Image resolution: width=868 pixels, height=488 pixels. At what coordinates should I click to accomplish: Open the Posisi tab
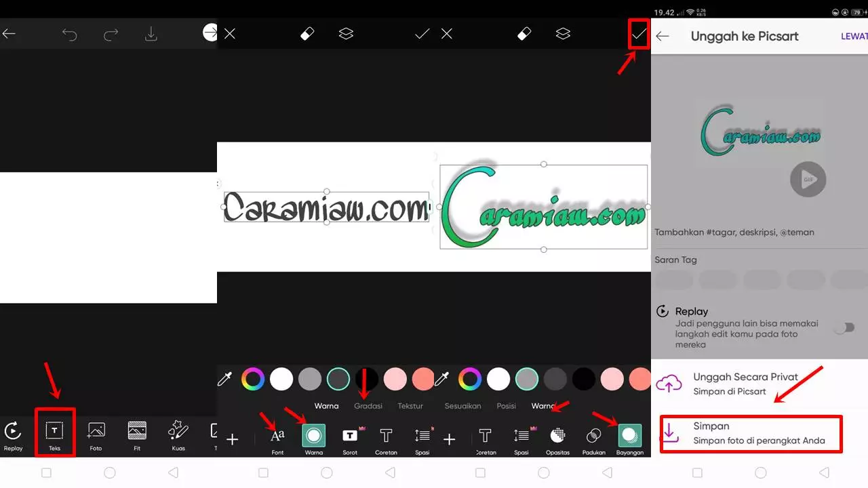tap(507, 406)
